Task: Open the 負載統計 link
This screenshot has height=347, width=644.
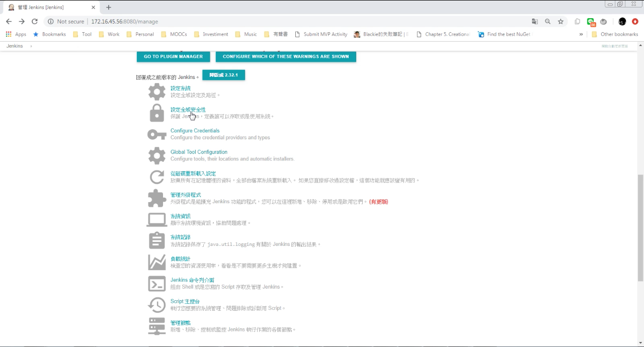Action: (x=180, y=258)
